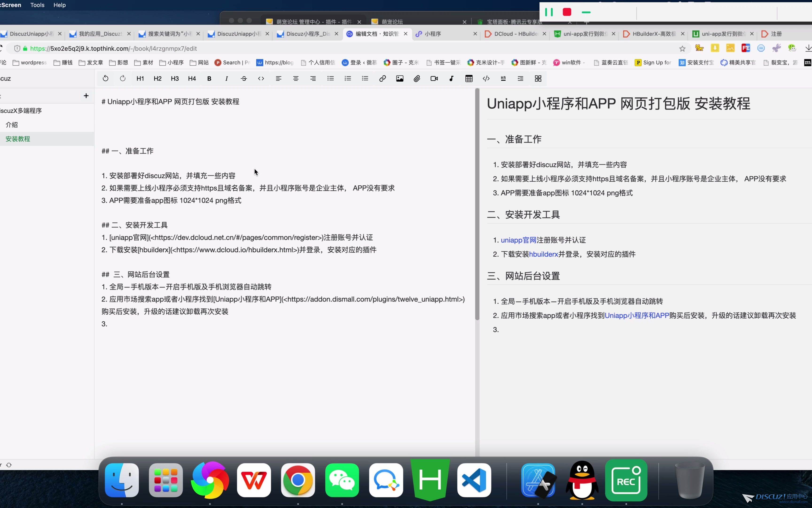Insert a hyperlink via the chain icon
Screen dimensions: 812x508
382,78
